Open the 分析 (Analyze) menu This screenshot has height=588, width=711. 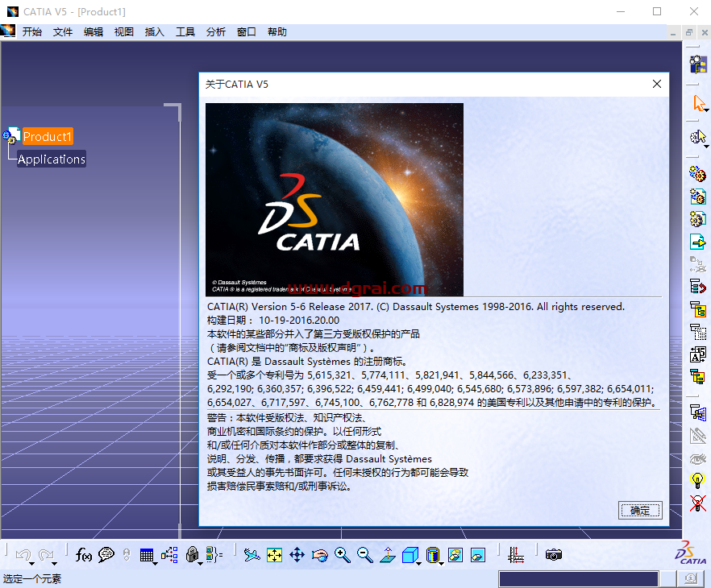pos(216,31)
